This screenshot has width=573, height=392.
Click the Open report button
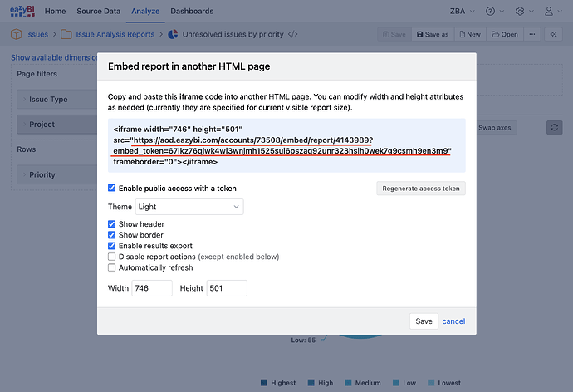505,34
